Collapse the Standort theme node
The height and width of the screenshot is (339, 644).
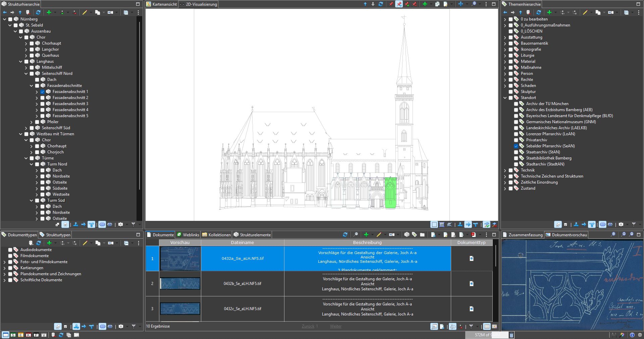click(x=505, y=98)
